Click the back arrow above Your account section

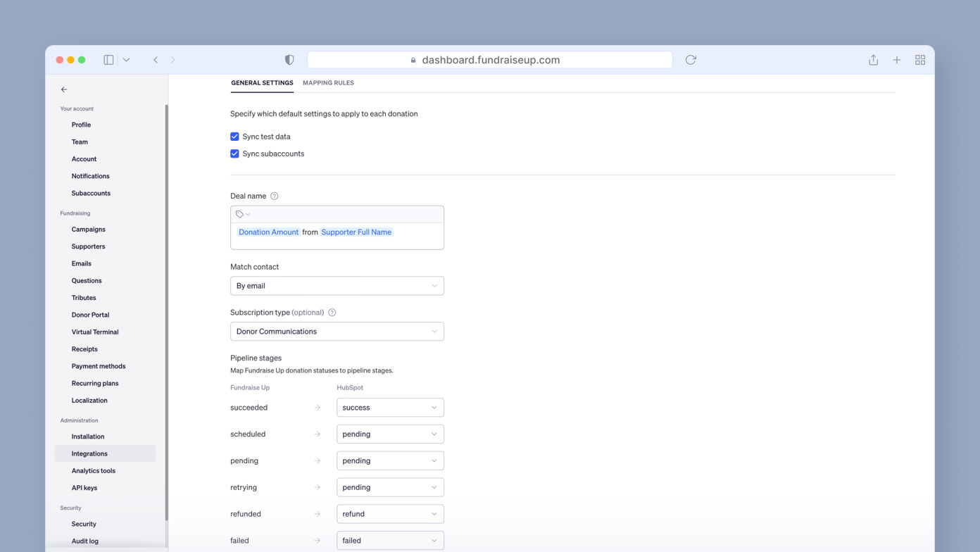(64, 89)
